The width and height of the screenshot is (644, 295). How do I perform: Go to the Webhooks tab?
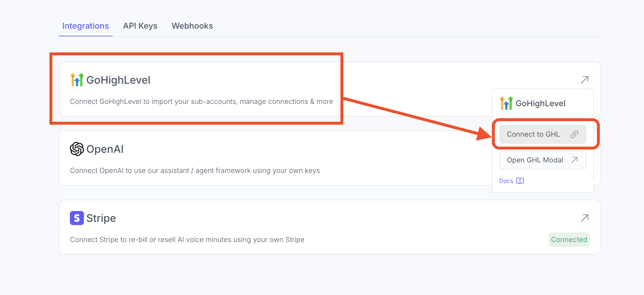[192, 26]
